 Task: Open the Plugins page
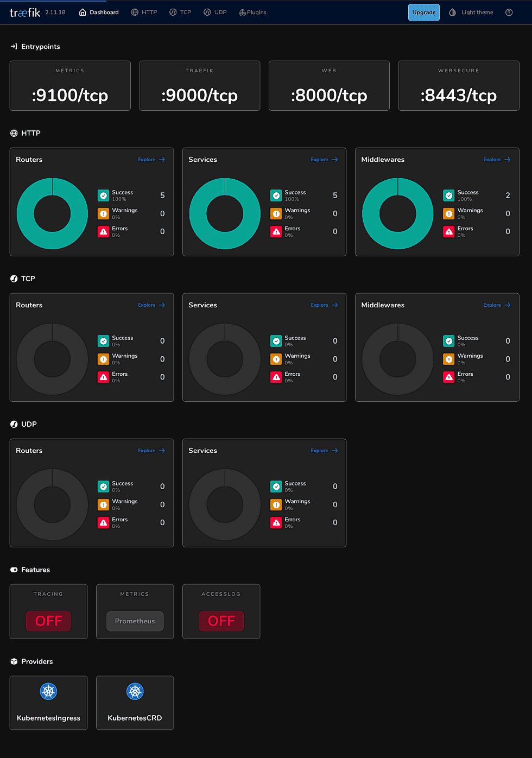[252, 12]
